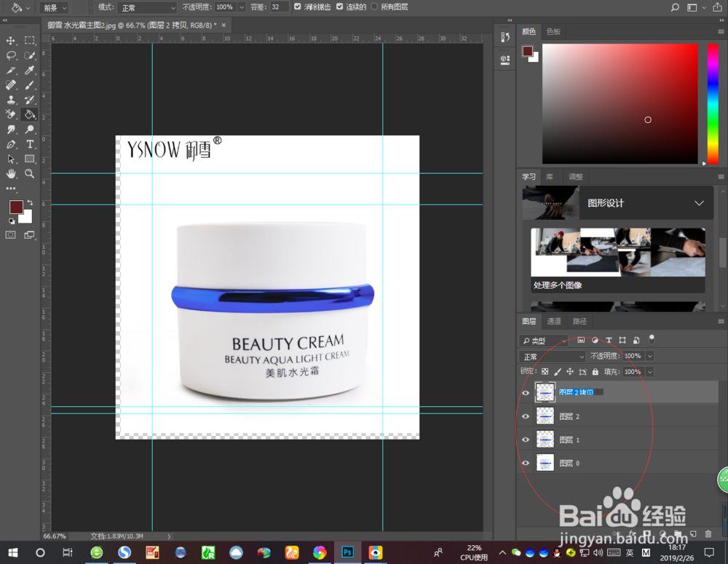Select the Brush tool
Image resolution: width=728 pixels, height=564 pixels.
(30, 85)
